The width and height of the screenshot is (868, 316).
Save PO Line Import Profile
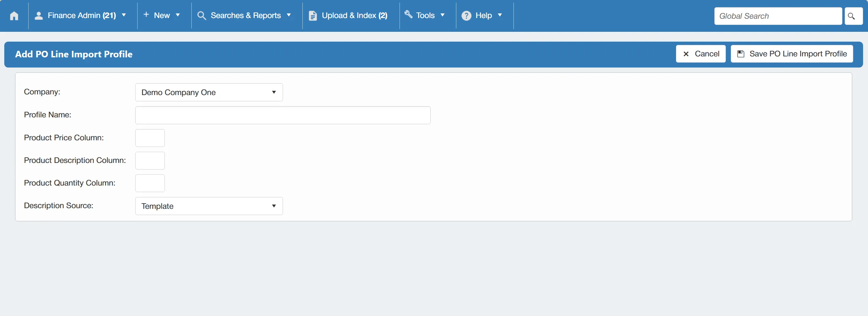coord(792,54)
